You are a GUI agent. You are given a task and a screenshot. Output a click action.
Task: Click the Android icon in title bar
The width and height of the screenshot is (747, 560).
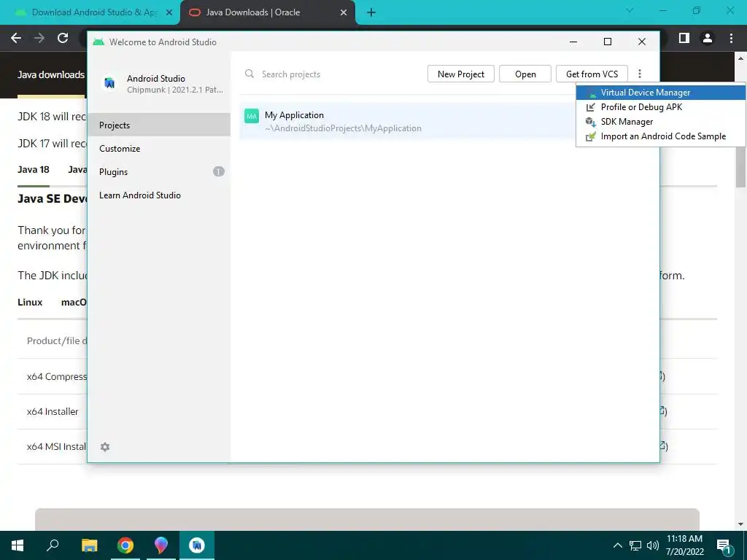[x=98, y=42]
